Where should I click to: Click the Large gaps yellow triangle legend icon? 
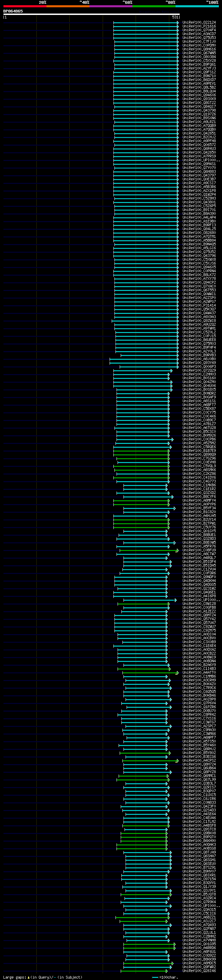tap(28, 977)
